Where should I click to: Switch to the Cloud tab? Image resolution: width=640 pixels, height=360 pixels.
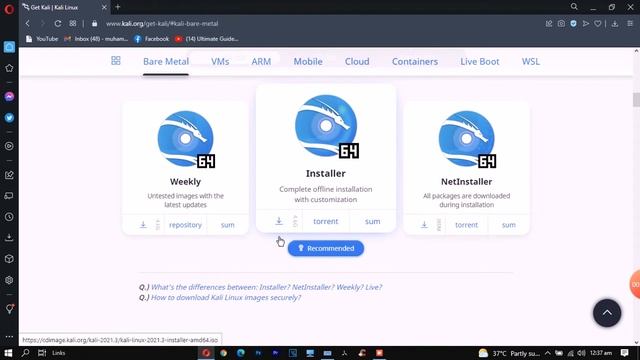click(x=357, y=62)
